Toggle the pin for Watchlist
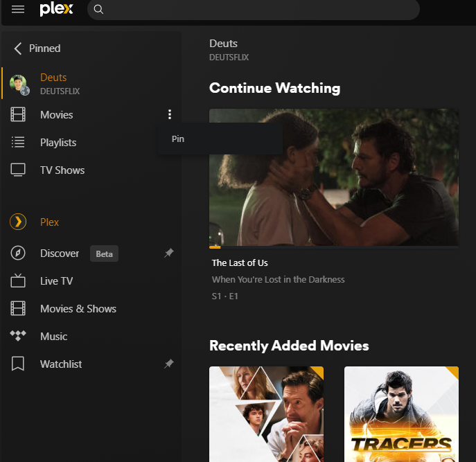 [169, 364]
